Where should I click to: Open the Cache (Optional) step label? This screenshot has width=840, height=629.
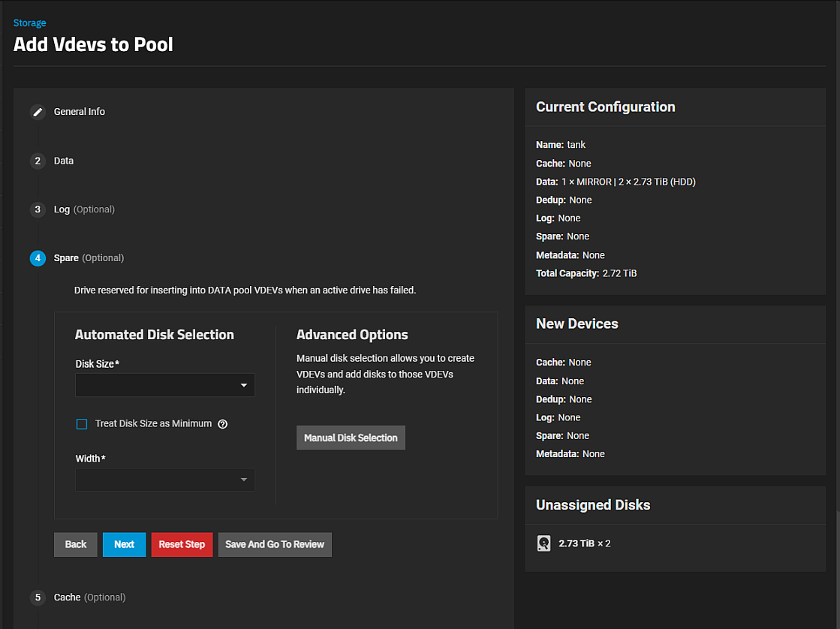click(89, 597)
